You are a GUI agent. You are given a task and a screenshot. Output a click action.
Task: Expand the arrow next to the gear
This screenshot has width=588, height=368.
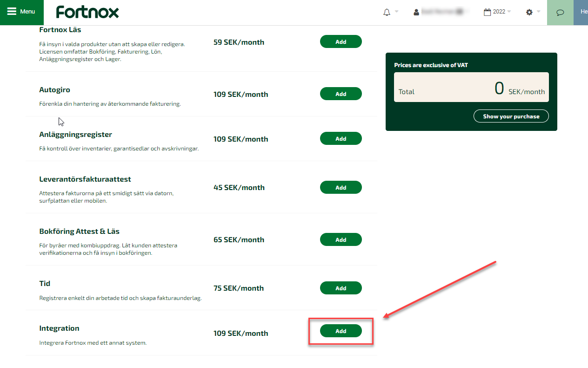tap(539, 12)
